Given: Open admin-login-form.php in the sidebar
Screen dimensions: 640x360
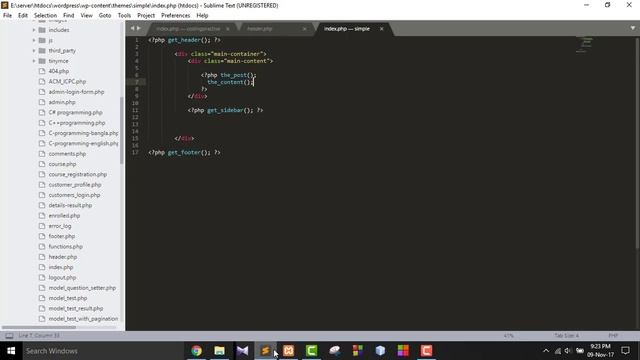Looking at the screenshot, I should click(x=76, y=92).
